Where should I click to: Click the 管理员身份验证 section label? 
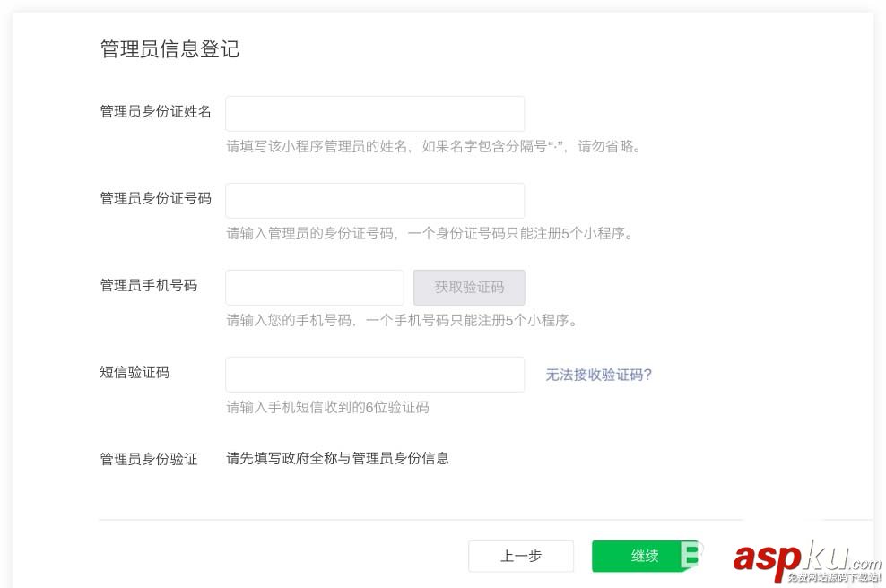coord(148,457)
